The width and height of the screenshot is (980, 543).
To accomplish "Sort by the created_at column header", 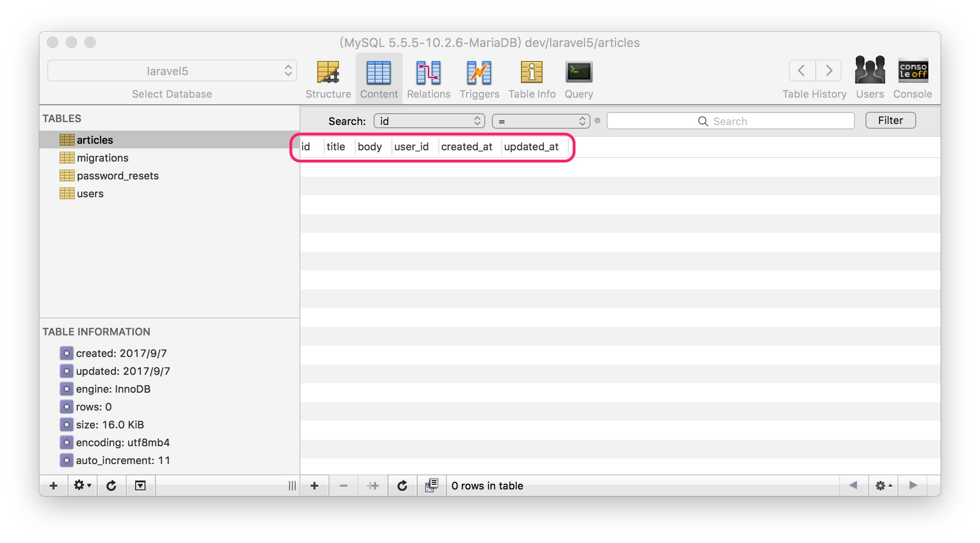I will (x=469, y=147).
